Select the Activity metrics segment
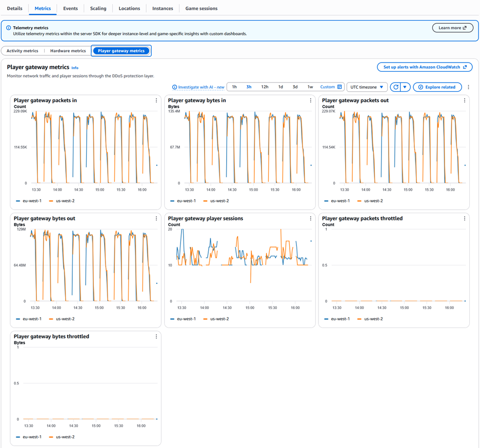The image size is (480, 448). pos(23,51)
